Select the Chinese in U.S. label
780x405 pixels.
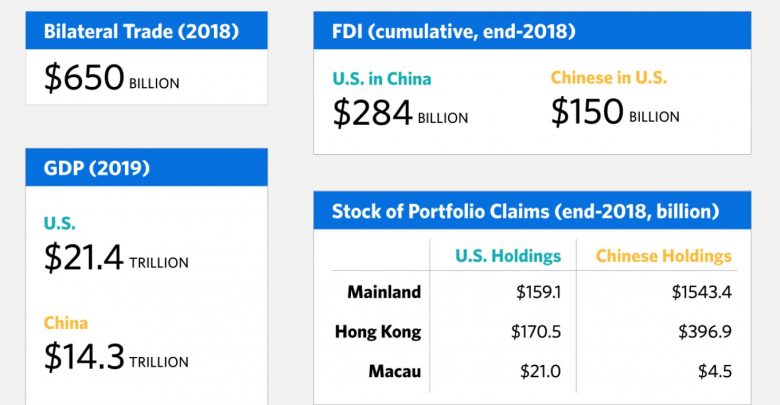[608, 77]
